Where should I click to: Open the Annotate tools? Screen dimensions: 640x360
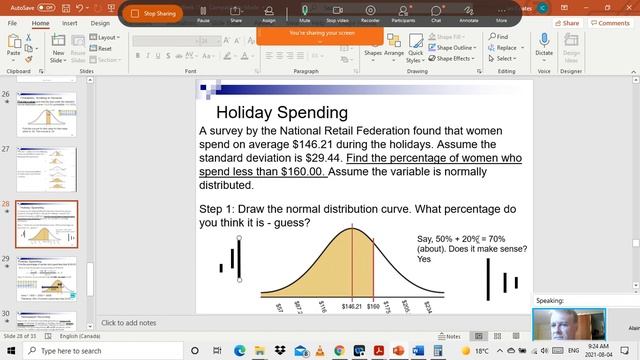[x=469, y=13]
